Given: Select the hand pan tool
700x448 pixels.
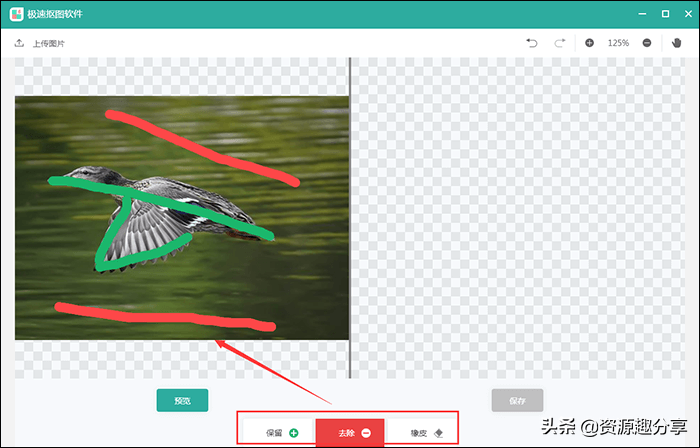Looking at the screenshot, I should pyautogui.click(x=676, y=43).
